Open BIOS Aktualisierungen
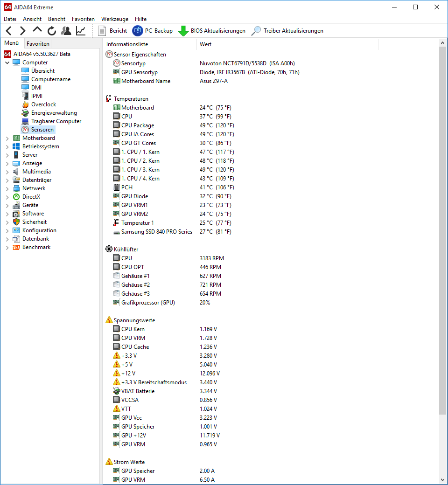The width and height of the screenshot is (448, 485). pyautogui.click(x=212, y=31)
